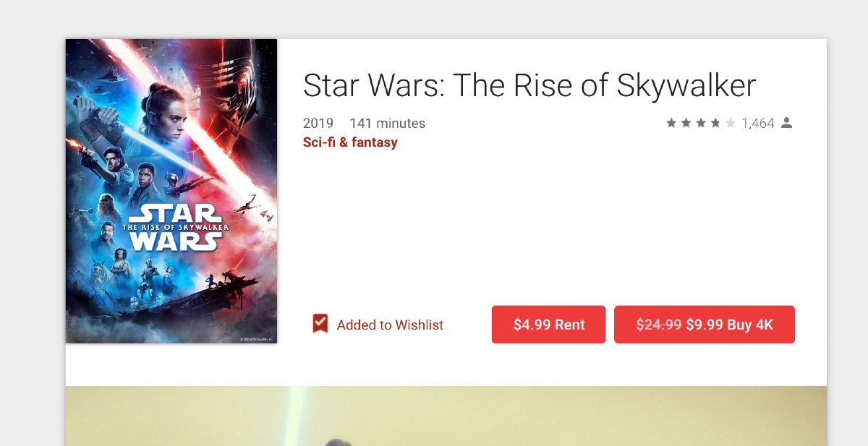This screenshot has height=446, width=868.
Task: Click the first rating star
Action: [x=671, y=124]
